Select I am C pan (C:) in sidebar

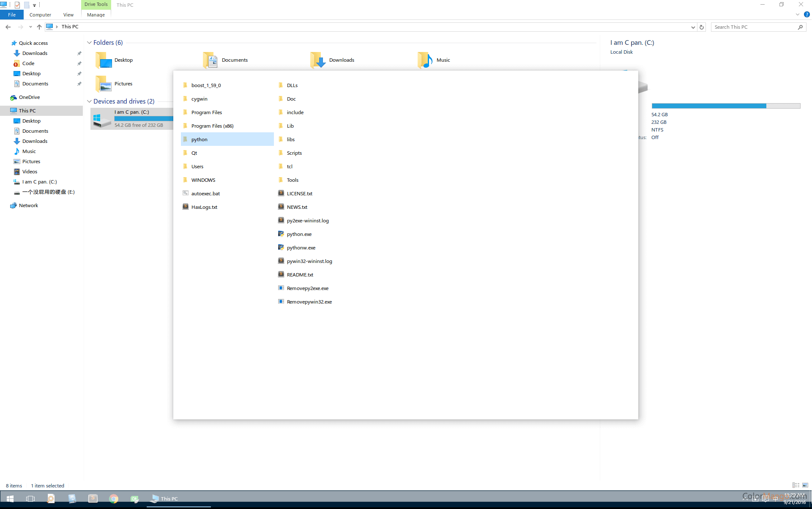(x=39, y=182)
